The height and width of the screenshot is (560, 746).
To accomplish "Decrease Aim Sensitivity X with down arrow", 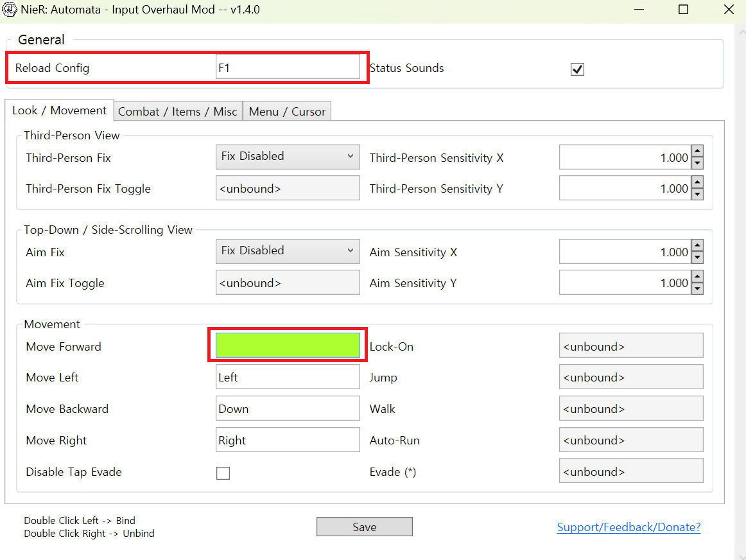I will click(x=697, y=258).
